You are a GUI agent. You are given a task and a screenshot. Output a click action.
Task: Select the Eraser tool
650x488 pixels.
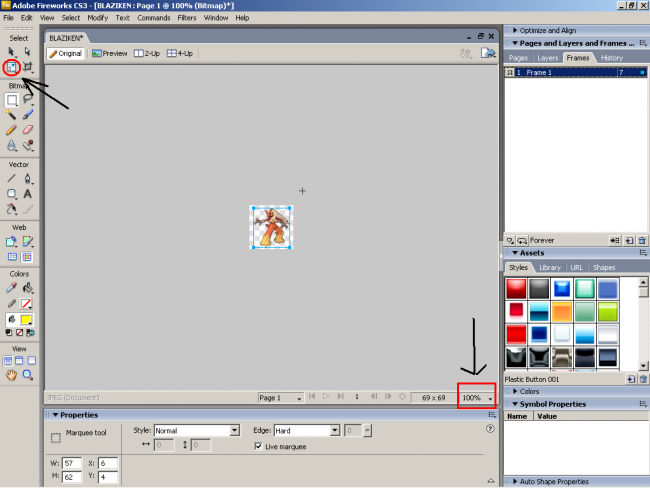point(28,130)
